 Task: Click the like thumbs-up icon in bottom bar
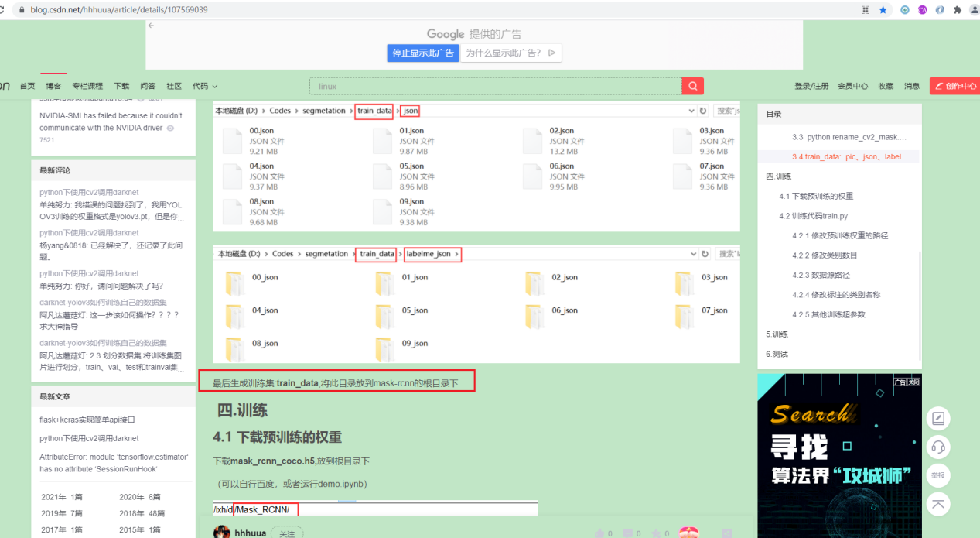point(599,533)
